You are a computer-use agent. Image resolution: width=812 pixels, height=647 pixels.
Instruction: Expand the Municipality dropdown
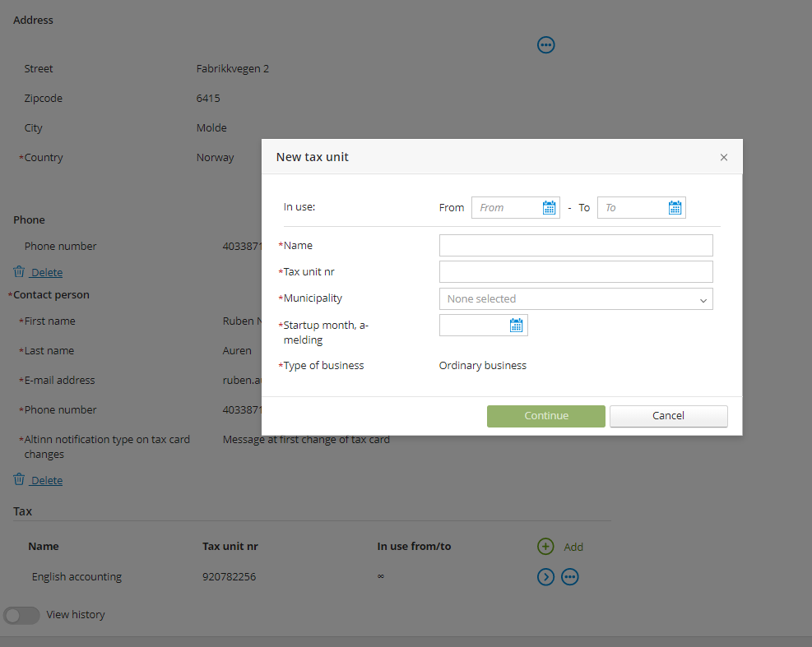[576, 298]
